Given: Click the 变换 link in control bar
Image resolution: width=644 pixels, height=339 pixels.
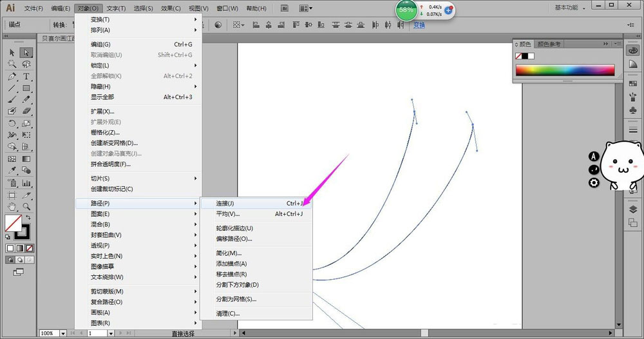Looking at the screenshot, I should click(x=419, y=25).
